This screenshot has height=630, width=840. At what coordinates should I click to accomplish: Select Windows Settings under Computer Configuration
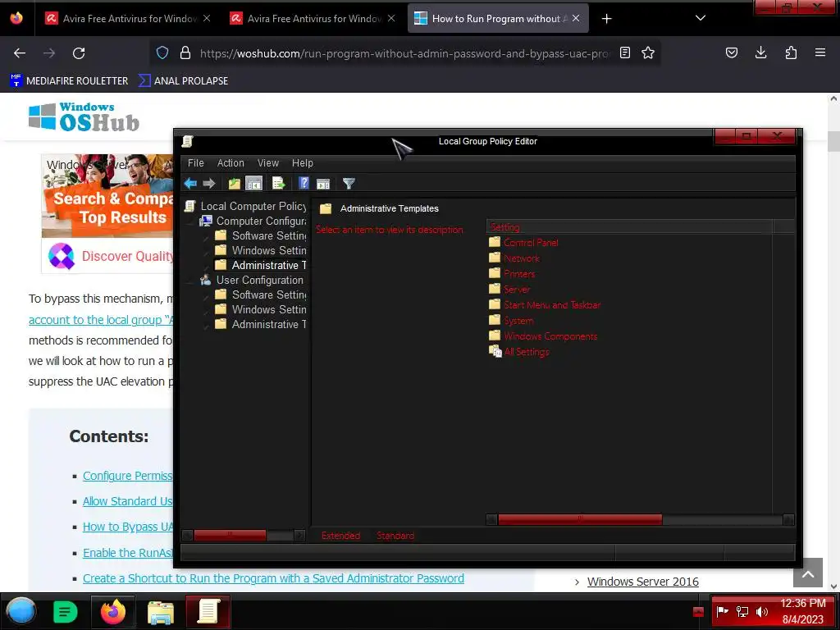coord(268,250)
